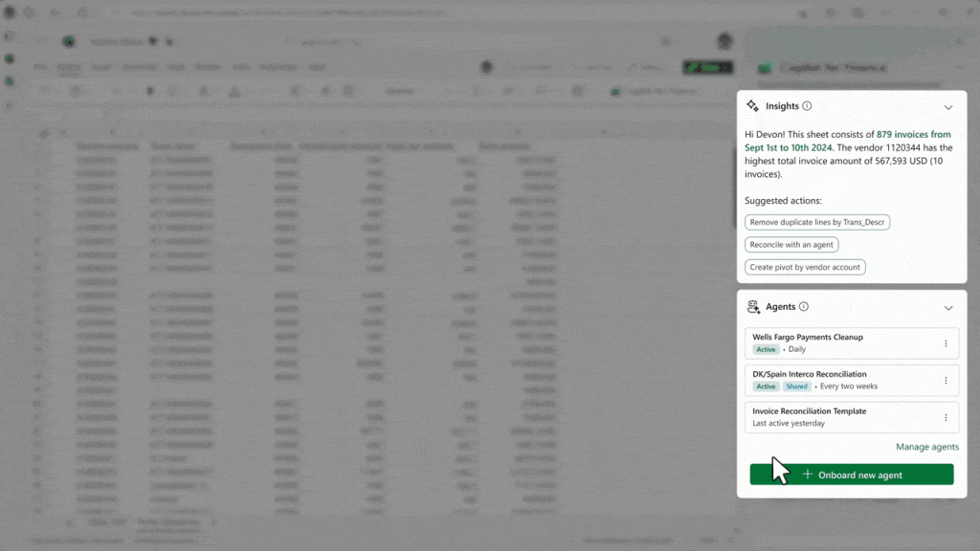Collapse the Insights section
The height and width of the screenshot is (551, 980).
948,107
